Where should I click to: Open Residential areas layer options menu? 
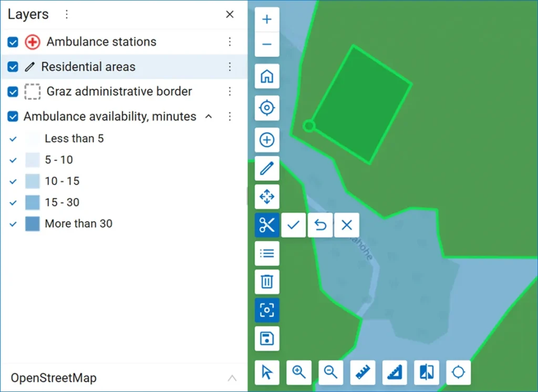pos(230,67)
